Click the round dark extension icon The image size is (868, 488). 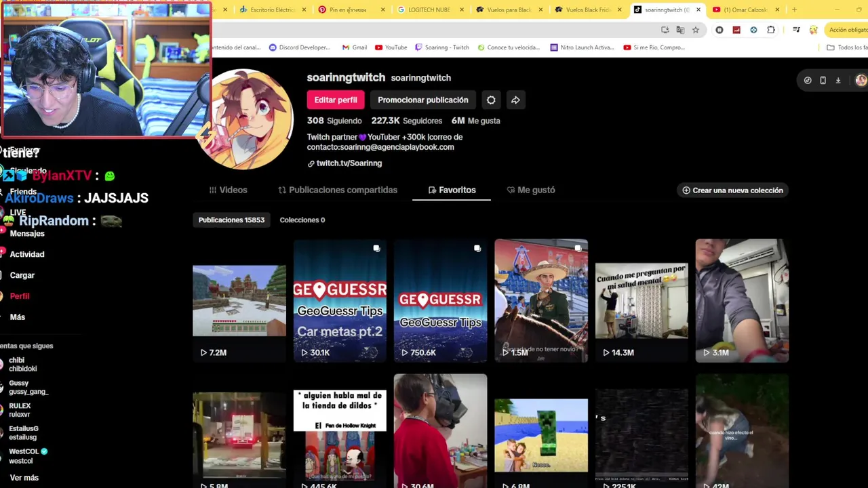coord(719,30)
